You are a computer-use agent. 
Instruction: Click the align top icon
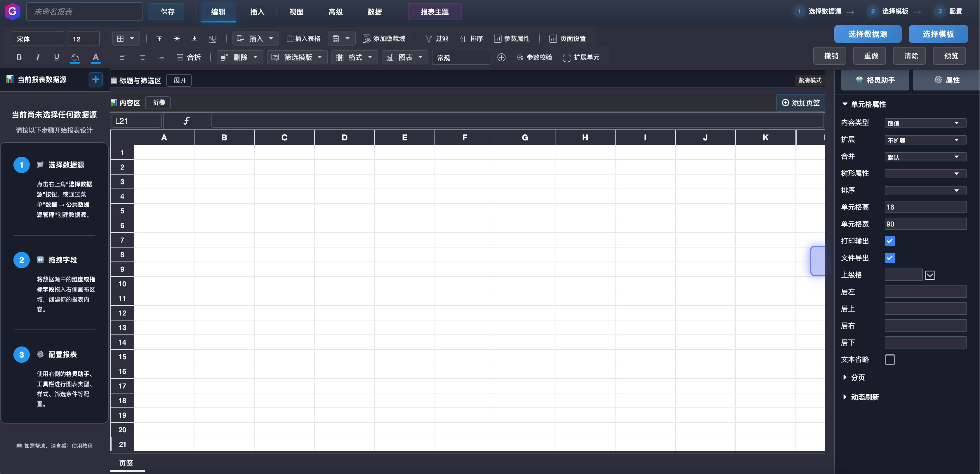[x=159, y=39]
